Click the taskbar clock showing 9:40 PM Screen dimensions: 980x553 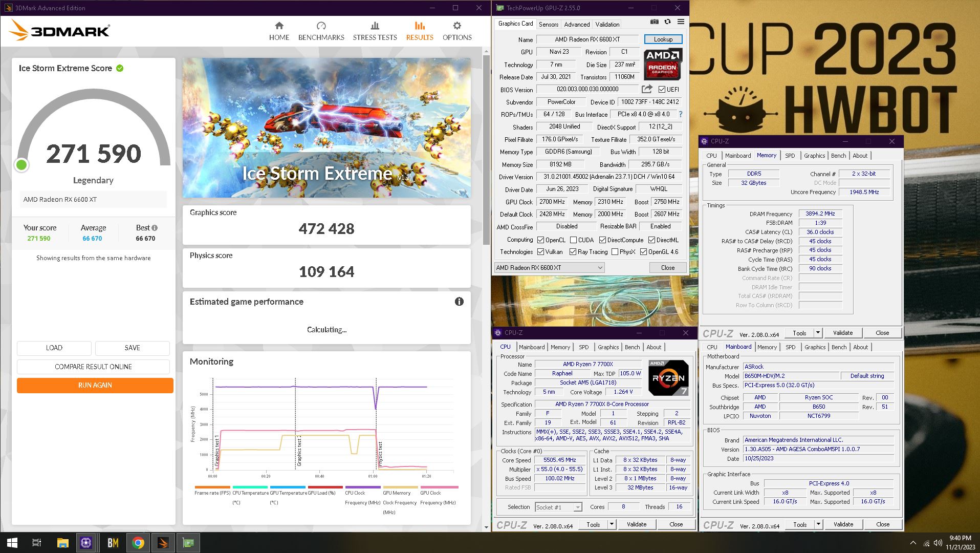tap(960, 543)
